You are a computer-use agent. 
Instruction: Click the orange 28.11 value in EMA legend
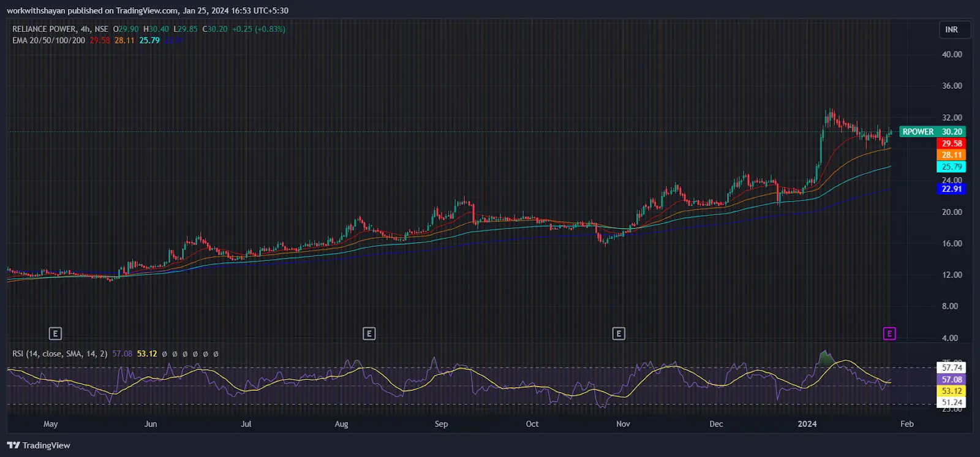[124, 40]
